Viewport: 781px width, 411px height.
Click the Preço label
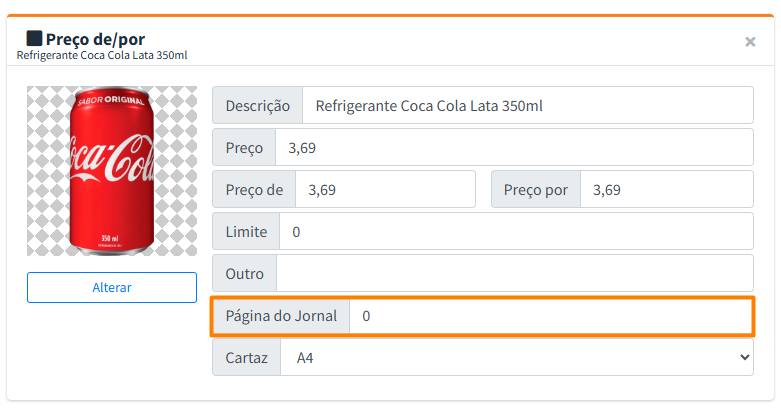(x=244, y=148)
